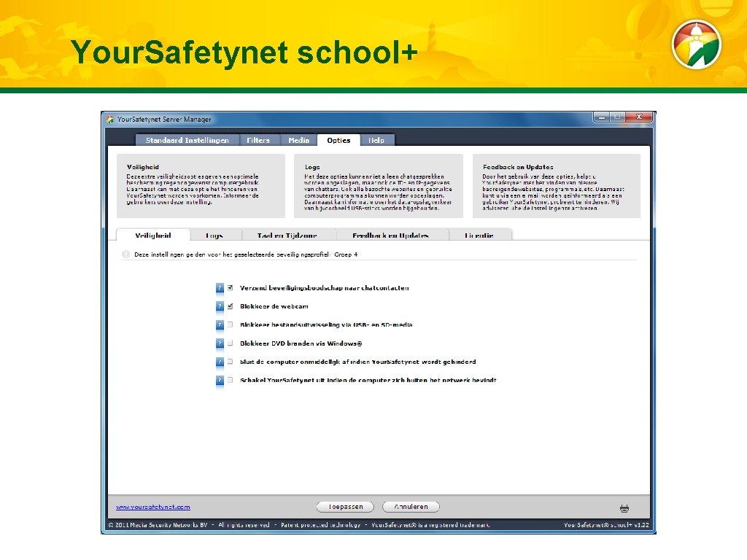This screenshot has width=747, height=560.
Task: Select the Opties tab
Action: click(x=338, y=140)
